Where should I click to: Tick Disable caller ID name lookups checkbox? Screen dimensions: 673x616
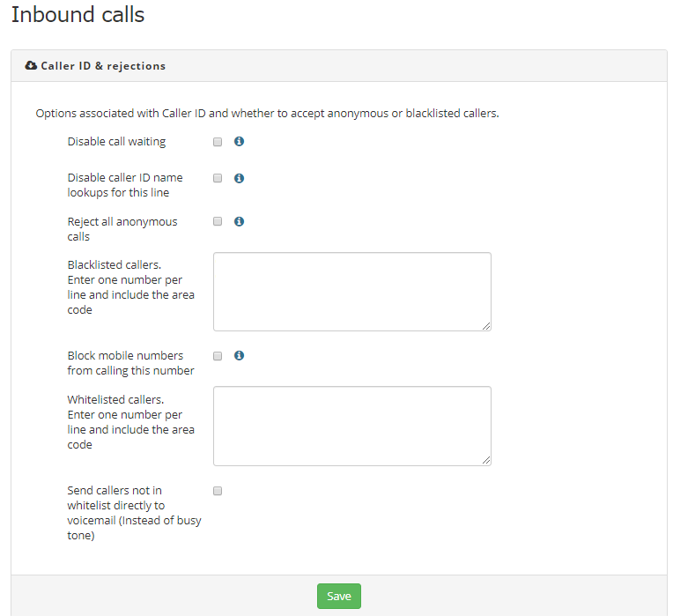coord(218,178)
